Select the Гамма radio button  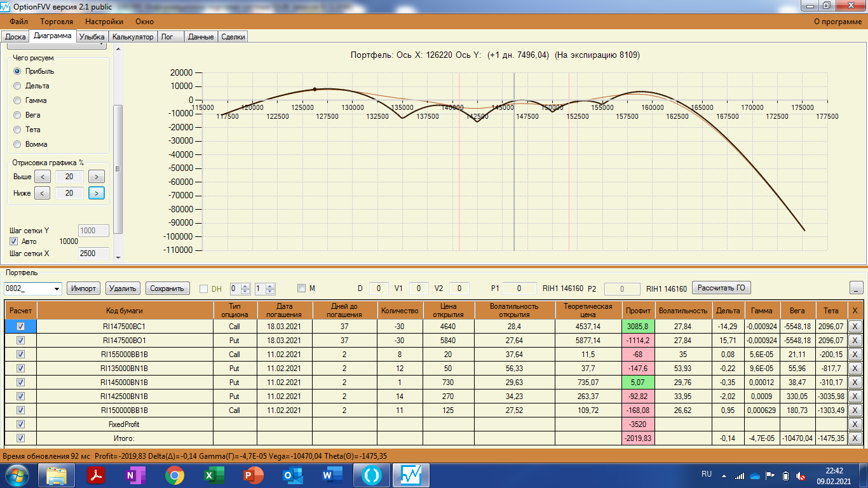[18, 100]
